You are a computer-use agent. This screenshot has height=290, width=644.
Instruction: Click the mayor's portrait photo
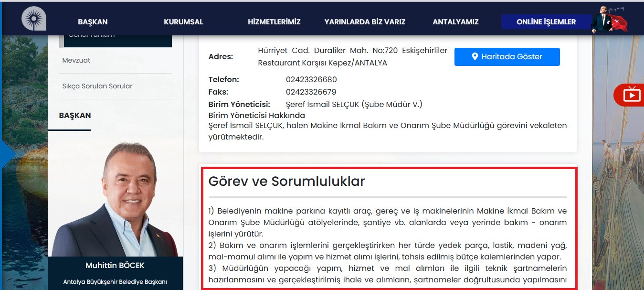[x=115, y=201]
